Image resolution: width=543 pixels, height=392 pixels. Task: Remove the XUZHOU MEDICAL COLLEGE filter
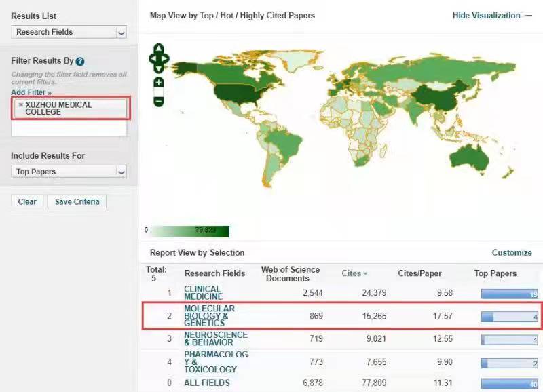pos(20,105)
